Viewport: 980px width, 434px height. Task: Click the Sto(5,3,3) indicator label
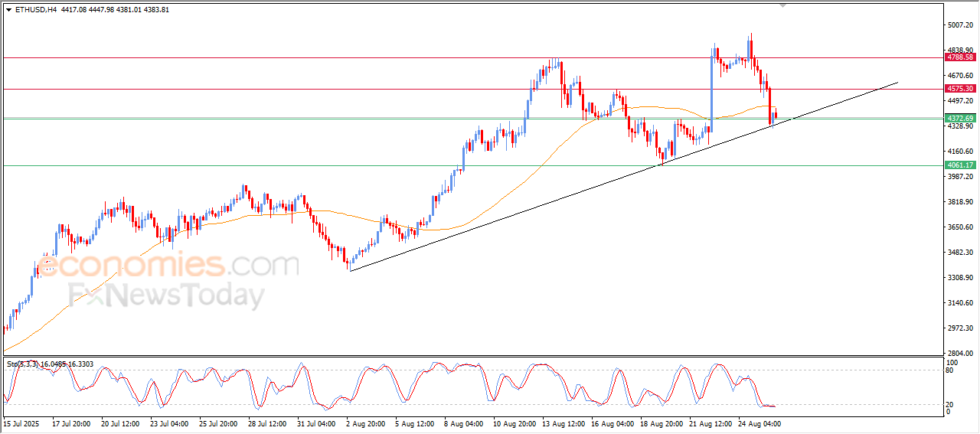(x=24, y=364)
